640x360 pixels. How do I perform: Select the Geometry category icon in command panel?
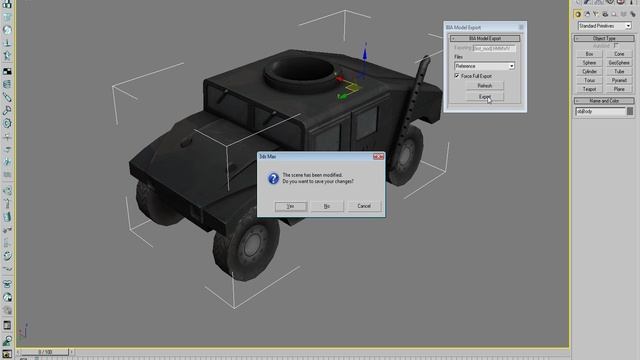pyautogui.click(x=578, y=14)
